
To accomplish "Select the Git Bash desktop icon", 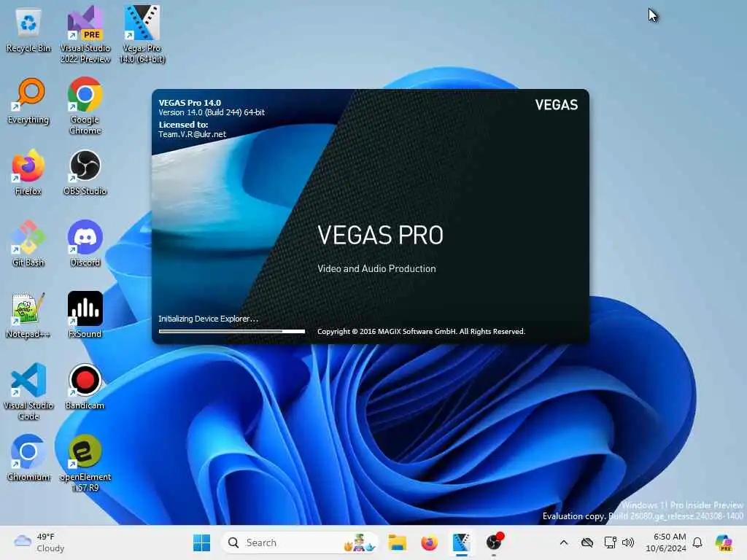I will (28, 244).
